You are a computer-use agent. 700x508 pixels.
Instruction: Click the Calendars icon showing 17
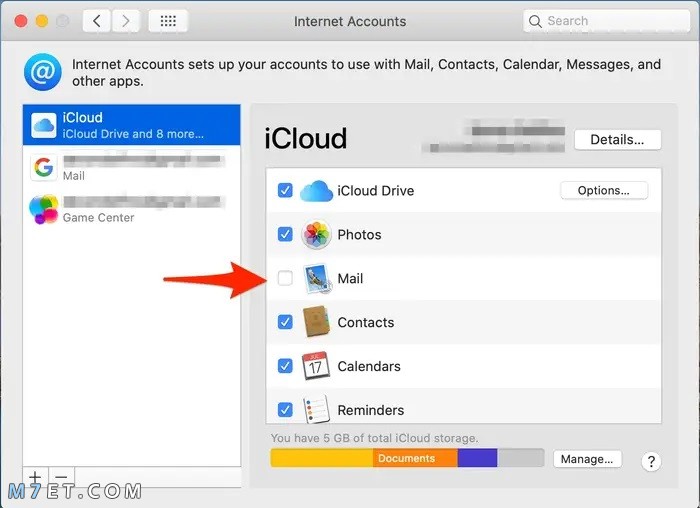pyautogui.click(x=316, y=366)
